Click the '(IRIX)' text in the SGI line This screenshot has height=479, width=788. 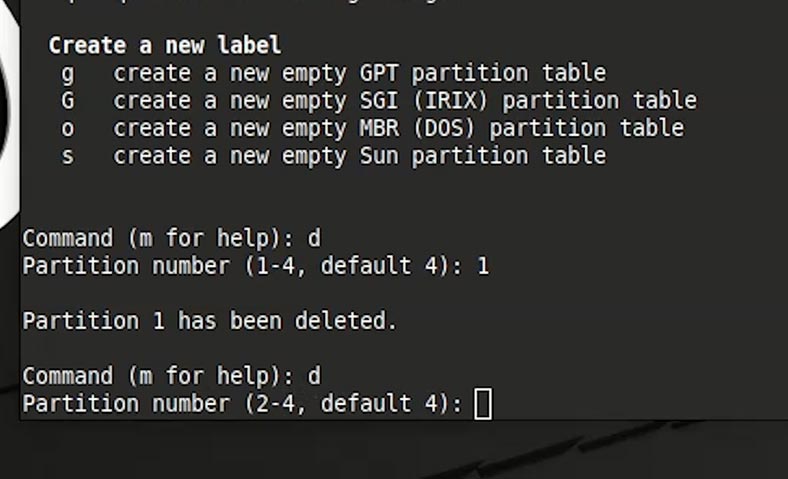point(451,101)
